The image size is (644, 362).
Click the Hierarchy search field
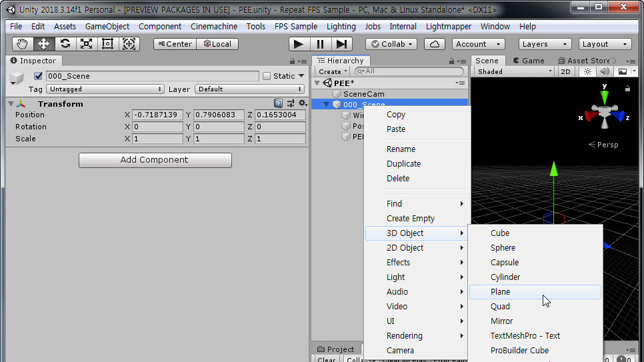[x=409, y=71]
